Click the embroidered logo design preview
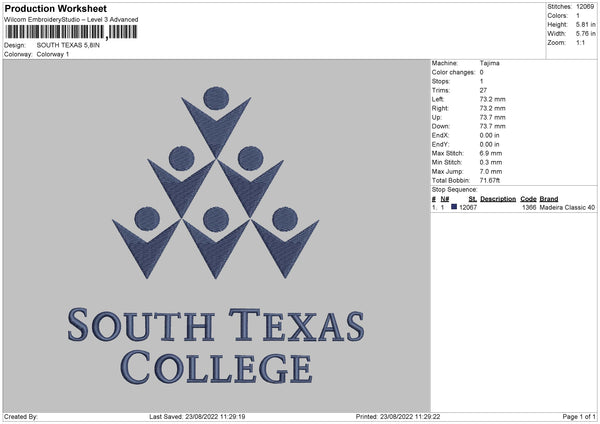The width and height of the screenshot is (600, 424). click(217, 235)
